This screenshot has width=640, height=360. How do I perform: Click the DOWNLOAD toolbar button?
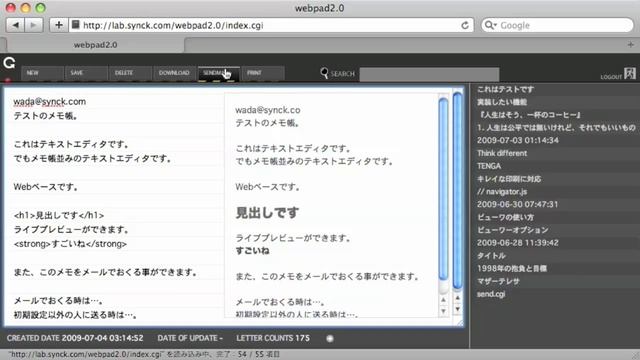174,73
